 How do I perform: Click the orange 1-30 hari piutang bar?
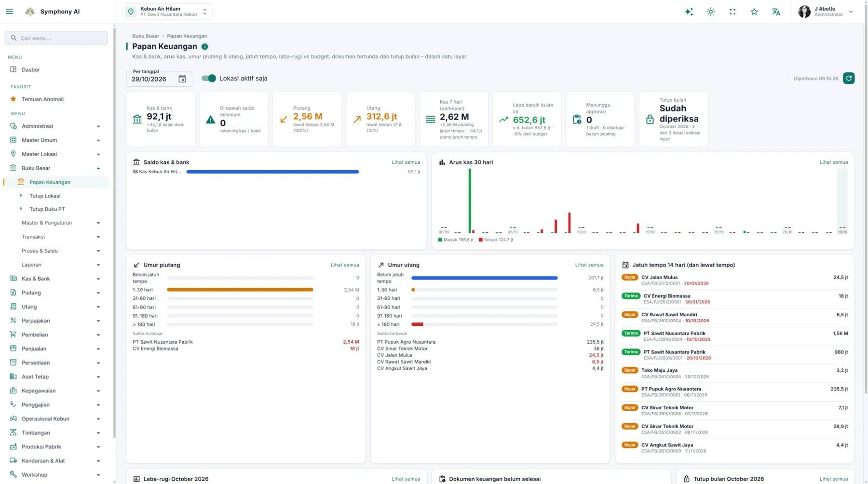pyautogui.click(x=240, y=290)
